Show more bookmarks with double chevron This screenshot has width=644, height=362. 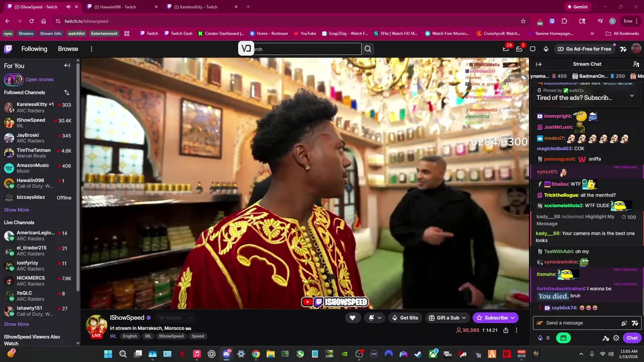(x=592, y=33)
